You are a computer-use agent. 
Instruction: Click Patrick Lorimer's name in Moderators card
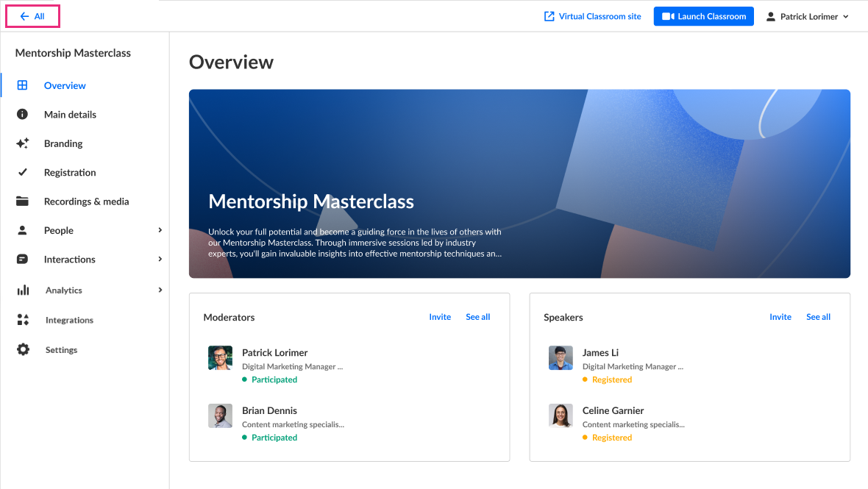click(x=274, y=352)
